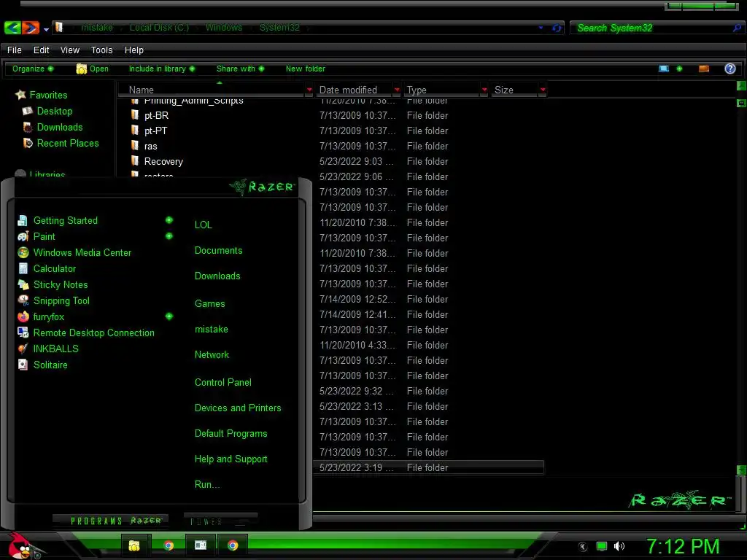Screen dimensions: 747x560
Task: Select Recent Places in Favorites
Action: tap(68, 143)
